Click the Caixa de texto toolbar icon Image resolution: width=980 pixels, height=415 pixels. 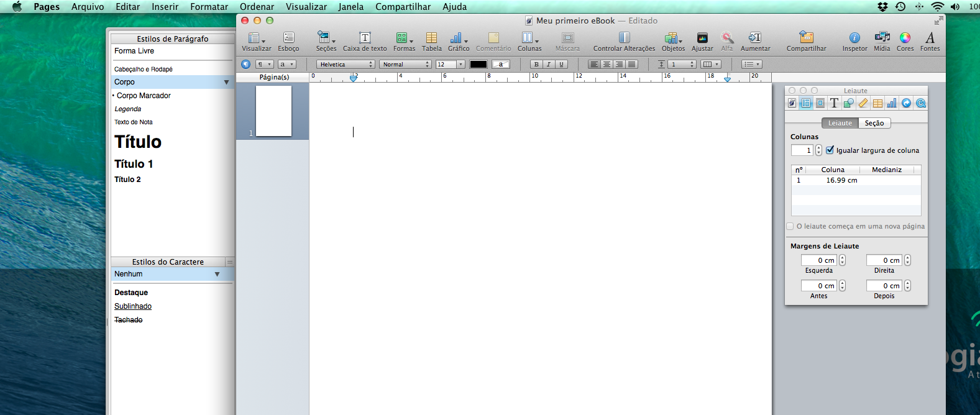pyautogui.click(x=365, y=38)
